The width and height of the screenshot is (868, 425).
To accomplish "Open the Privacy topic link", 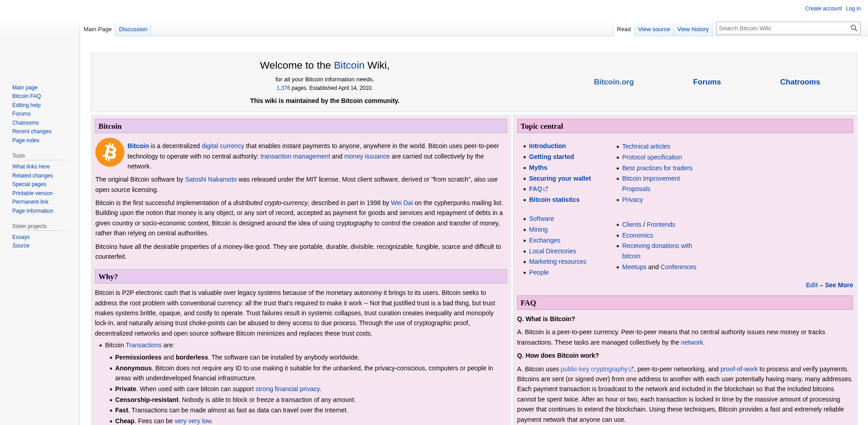I will (632, 200).
